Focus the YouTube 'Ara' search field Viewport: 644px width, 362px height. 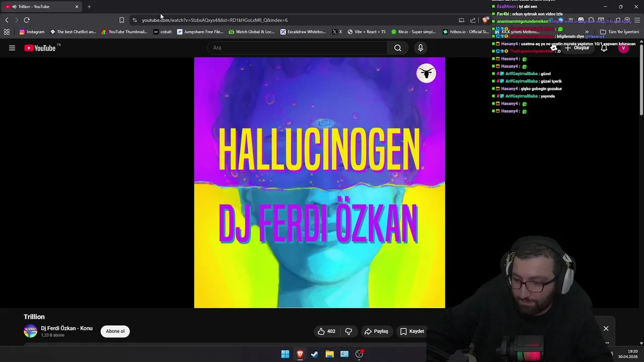[x=297, y=48]
